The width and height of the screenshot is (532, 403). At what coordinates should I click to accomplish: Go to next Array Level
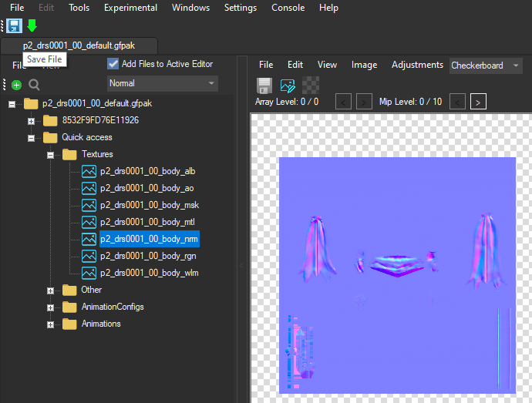(x=364, y=102)
